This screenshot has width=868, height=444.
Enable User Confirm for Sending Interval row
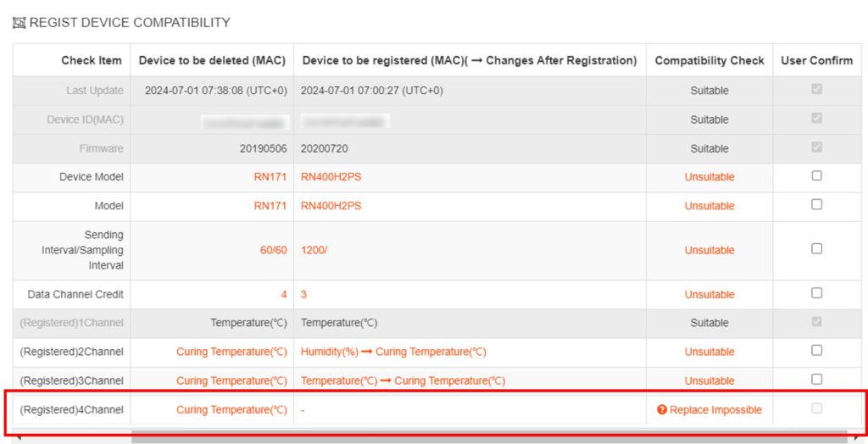[816, 248]
